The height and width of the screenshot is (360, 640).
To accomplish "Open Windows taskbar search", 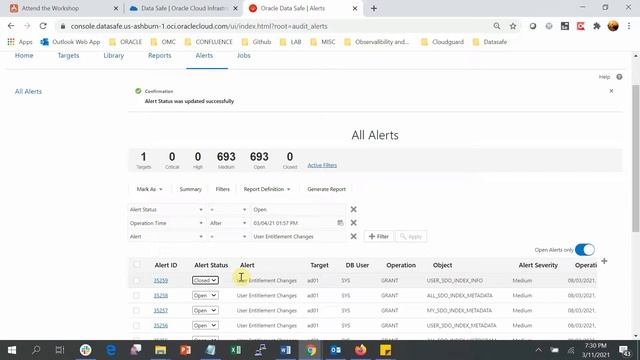I will pyautogui.click(x=36, y=350).
